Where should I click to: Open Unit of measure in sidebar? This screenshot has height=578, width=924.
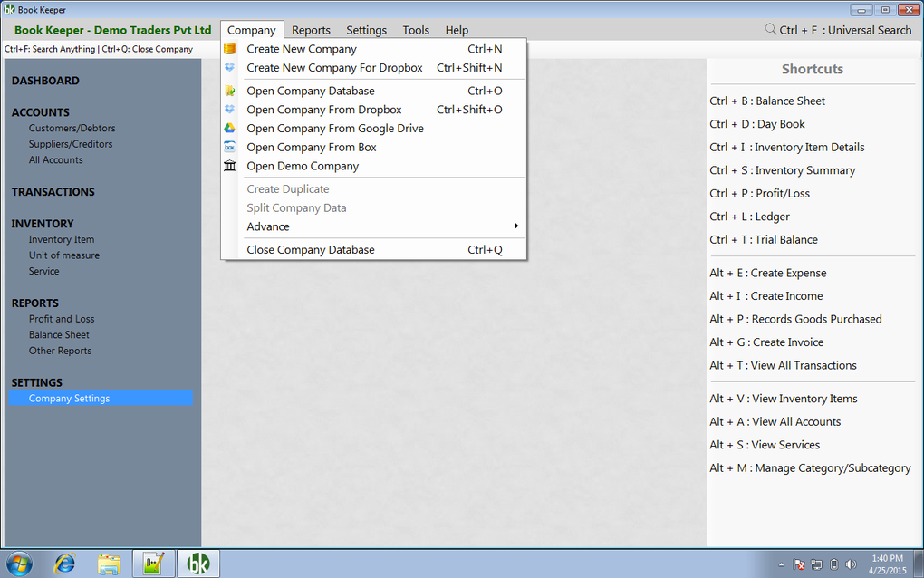64,255
